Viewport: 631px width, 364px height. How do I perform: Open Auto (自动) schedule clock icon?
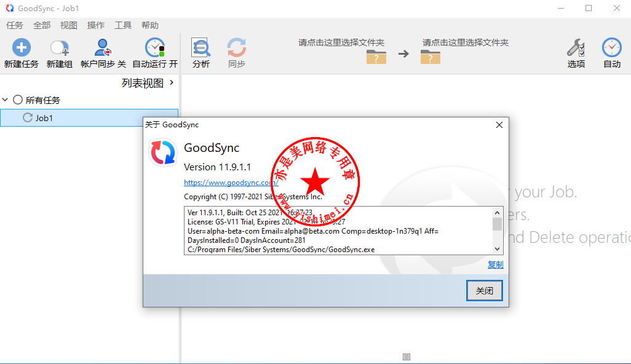(x=612, y=47)
